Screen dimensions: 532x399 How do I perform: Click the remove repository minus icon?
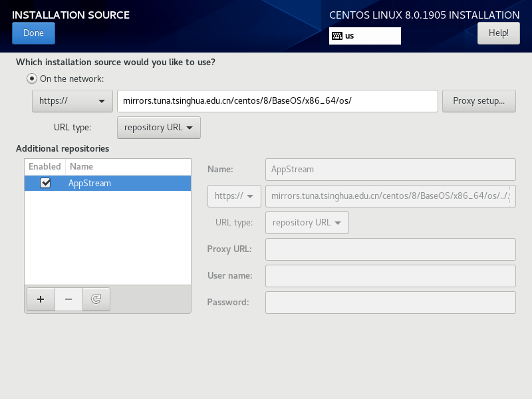(68, 299)
